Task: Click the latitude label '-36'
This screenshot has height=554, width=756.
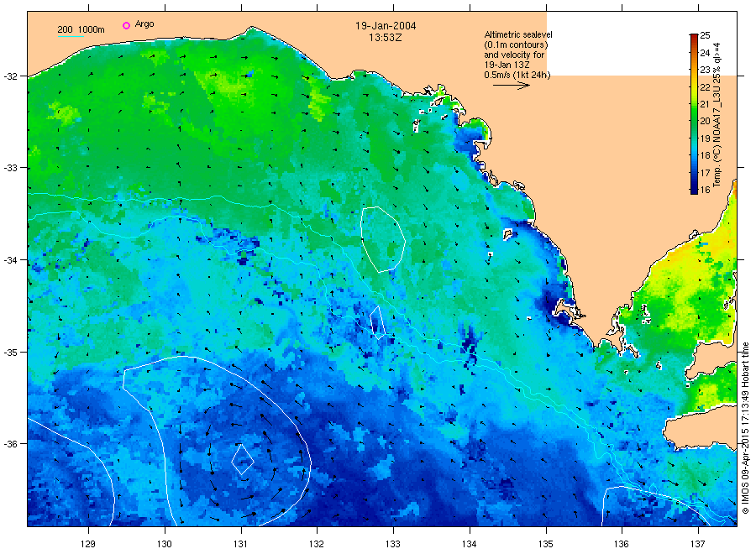Action: coord(10,444)
